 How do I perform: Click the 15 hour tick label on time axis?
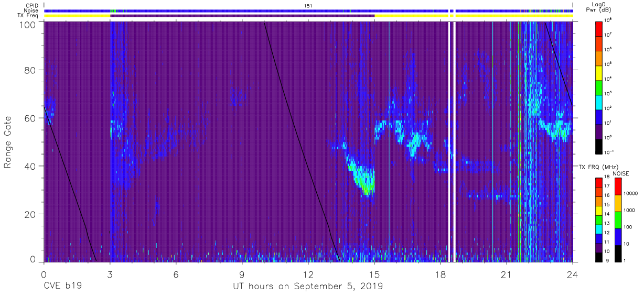point(374,274)
